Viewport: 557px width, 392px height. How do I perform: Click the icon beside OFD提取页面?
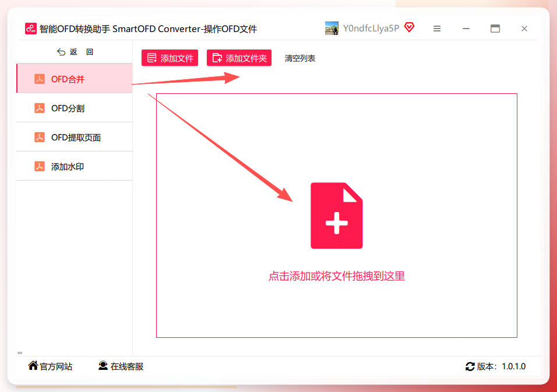[40, 137]
